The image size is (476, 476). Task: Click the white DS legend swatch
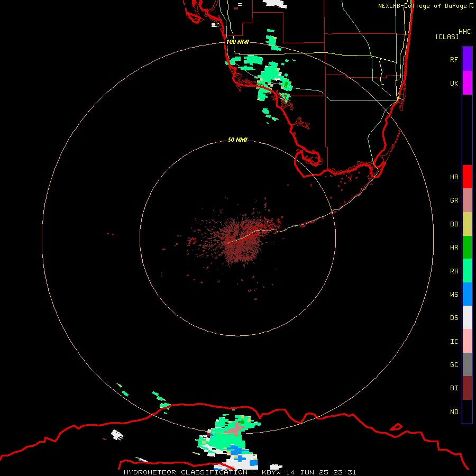pos(467,317)
